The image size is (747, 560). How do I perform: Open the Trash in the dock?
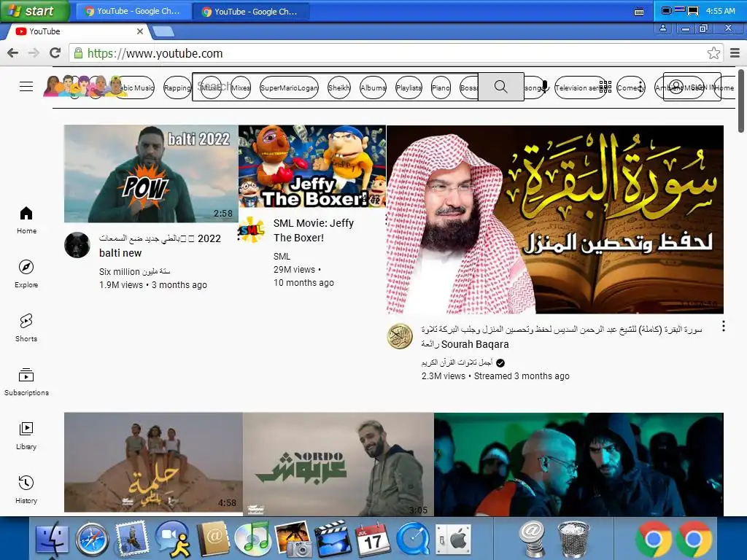click(573, 539)
